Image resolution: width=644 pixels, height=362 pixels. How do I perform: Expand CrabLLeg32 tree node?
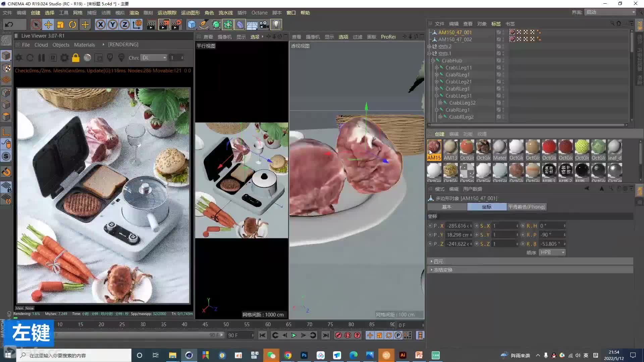pyautogui.click(x=440, y=103)
